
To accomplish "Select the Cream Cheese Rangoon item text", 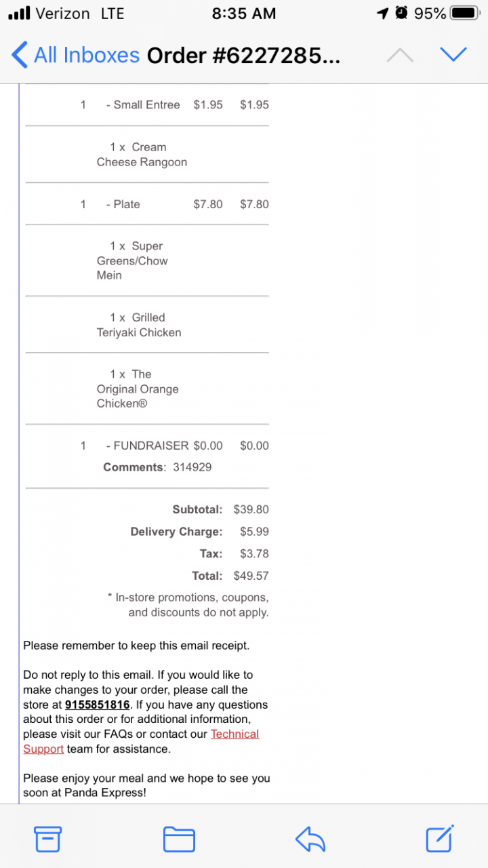I will (x=142, y=155).
